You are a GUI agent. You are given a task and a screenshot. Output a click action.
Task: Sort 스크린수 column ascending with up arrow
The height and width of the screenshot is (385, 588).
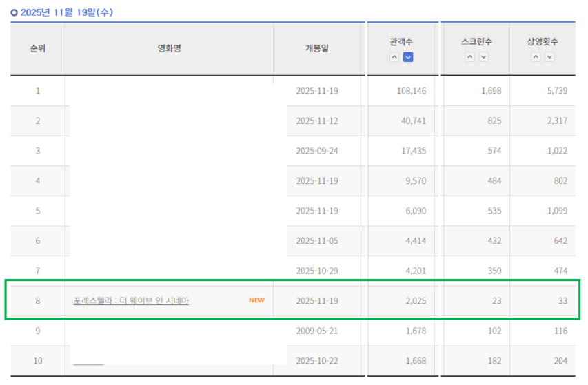[x=469, y=57]
